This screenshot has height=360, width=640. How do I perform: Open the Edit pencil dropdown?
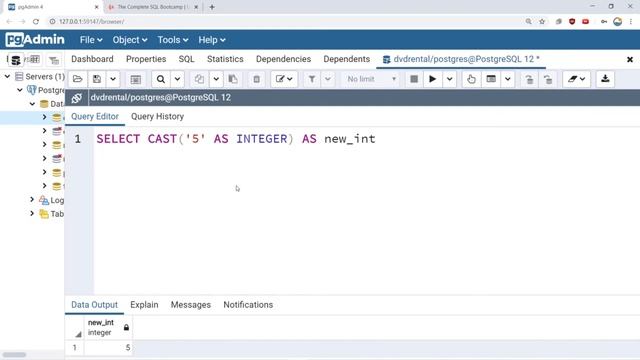(x=284, y=79)
